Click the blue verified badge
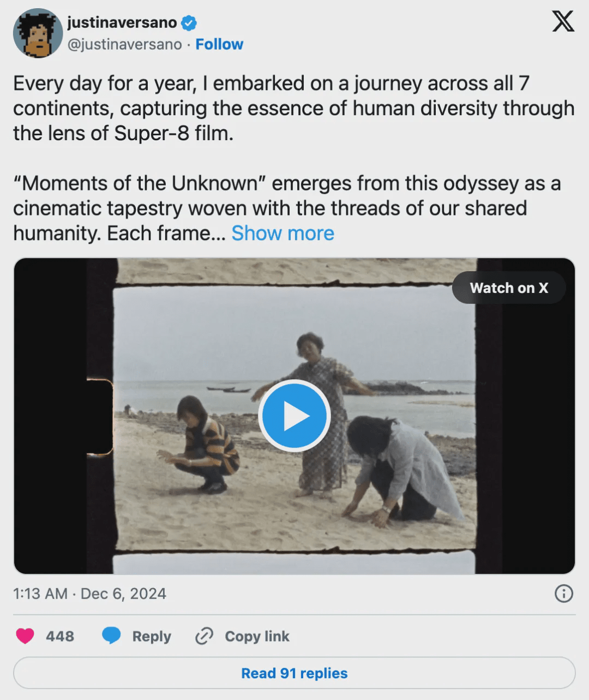 (189, 23)
